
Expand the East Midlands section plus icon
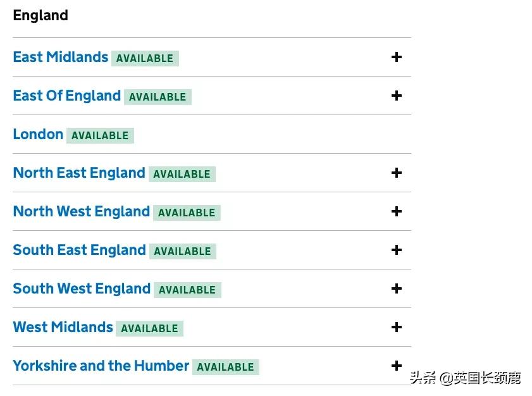coord(397,58)
